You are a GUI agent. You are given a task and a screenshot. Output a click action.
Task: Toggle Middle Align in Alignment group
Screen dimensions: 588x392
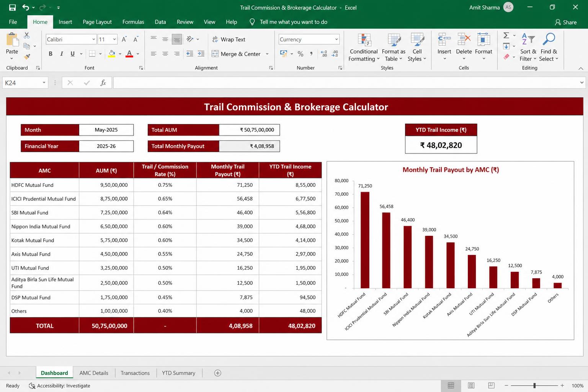pos(165,39)
